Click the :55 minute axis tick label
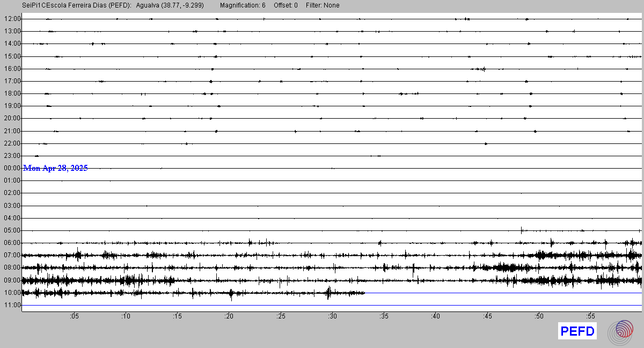This screenshot has height=348, width=644. [x=590, y=316]
